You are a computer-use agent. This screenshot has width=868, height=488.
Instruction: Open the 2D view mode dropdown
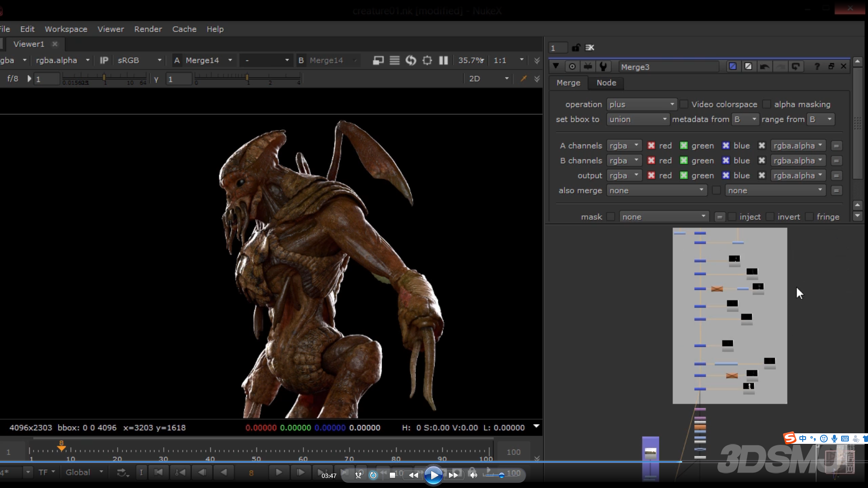(x=489, y=79)
